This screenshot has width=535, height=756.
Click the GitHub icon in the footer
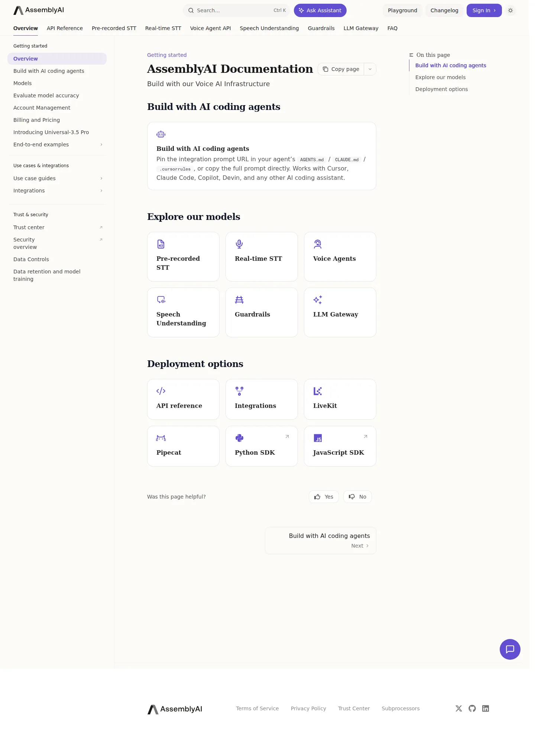point(472,708)
